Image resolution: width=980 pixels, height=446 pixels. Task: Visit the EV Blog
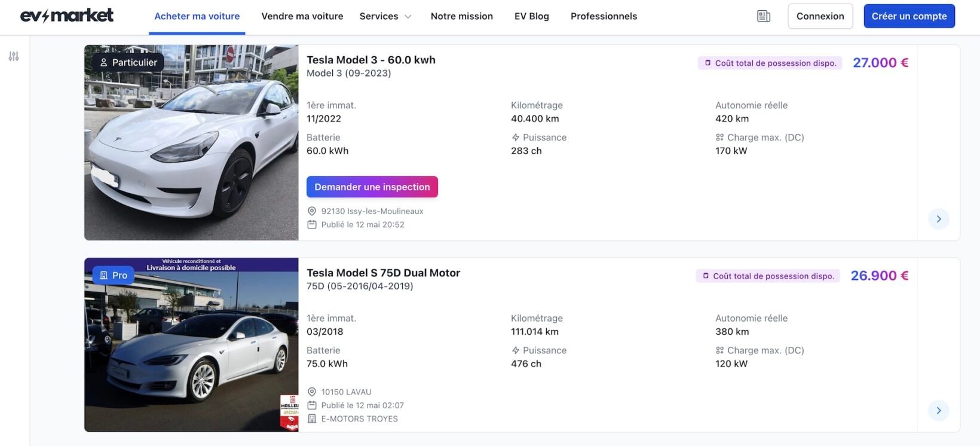click(531, 16)
